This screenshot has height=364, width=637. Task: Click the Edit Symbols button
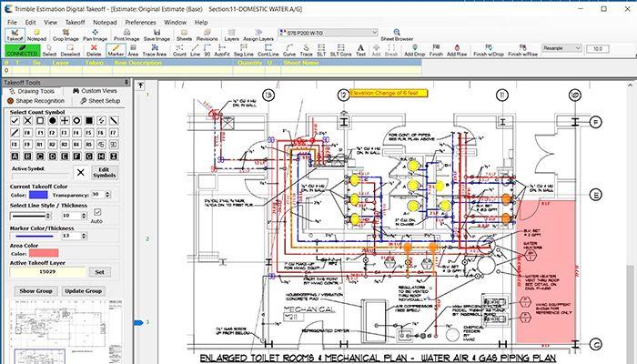104,172
